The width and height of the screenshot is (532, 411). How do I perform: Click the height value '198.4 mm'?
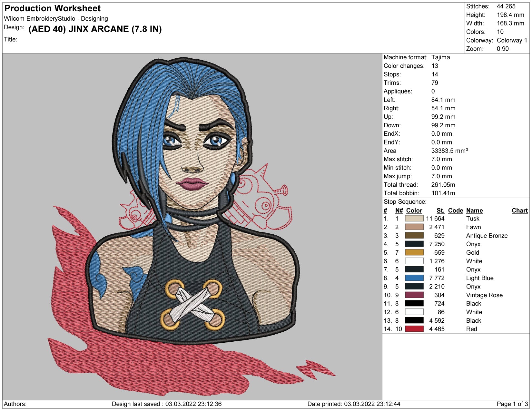tap(510, 15)
